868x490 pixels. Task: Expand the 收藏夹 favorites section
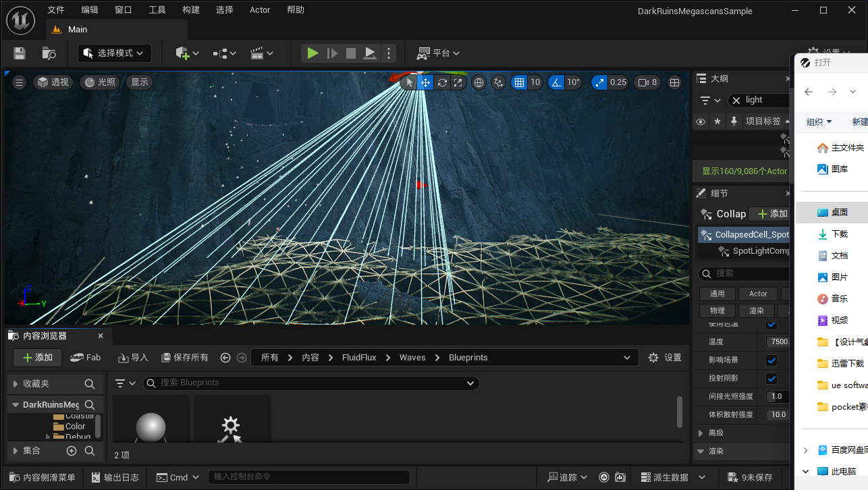pyautogui.click(x=16, y=384)
